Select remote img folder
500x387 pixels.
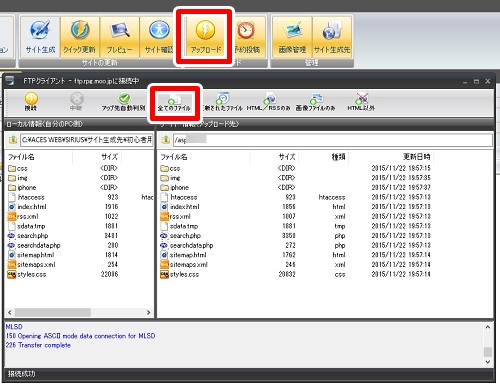coord(171,178)
